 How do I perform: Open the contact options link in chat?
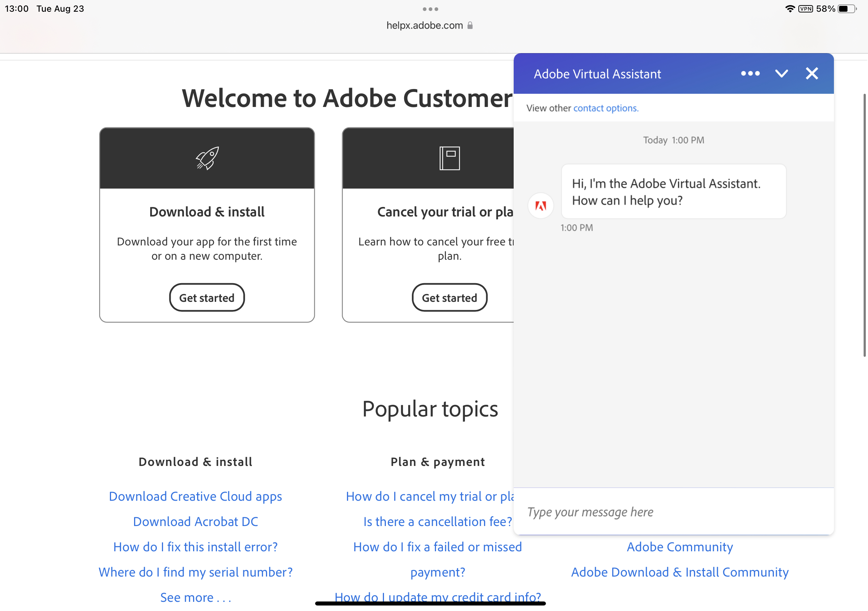[605, 108]
